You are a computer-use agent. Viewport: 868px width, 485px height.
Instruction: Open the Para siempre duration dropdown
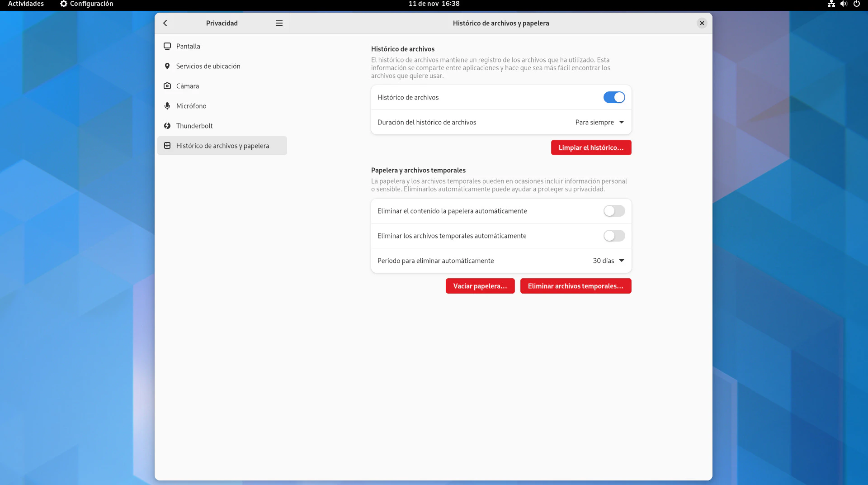coord(599,122)
